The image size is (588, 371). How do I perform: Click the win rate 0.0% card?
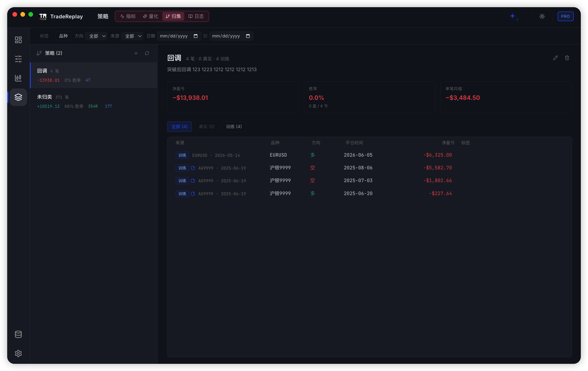tap(369, 97)
